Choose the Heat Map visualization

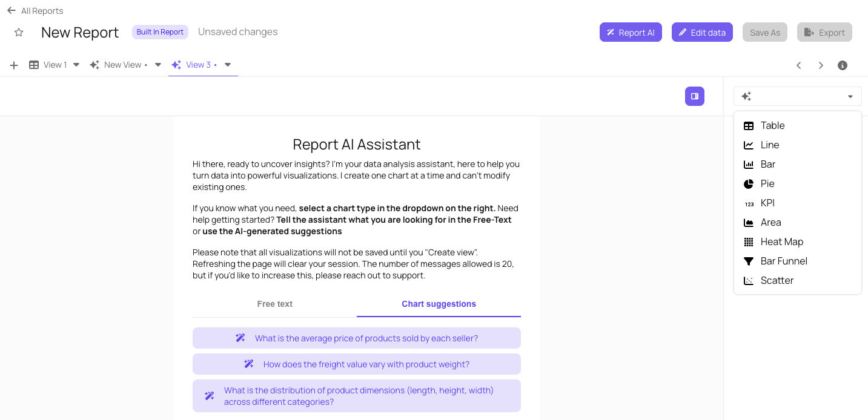781,241
